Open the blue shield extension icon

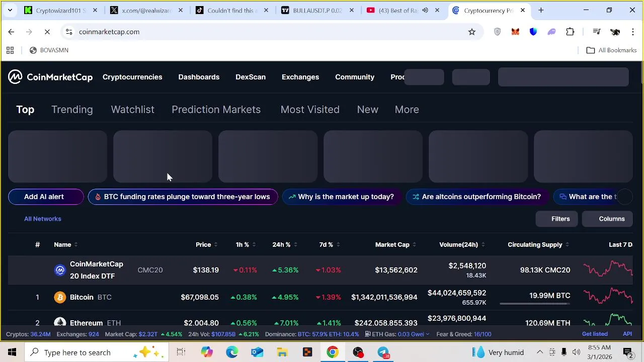pos(533,32)
